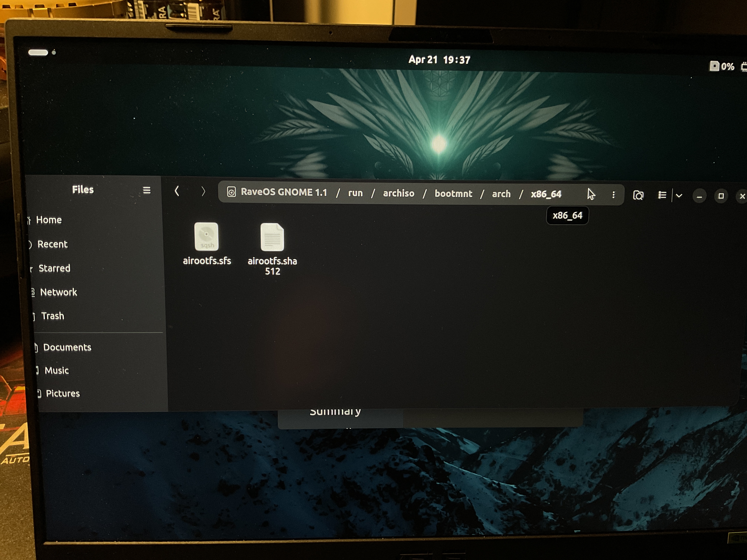
Task: Click the back navigation arrow
Action: tap(177, 191)
